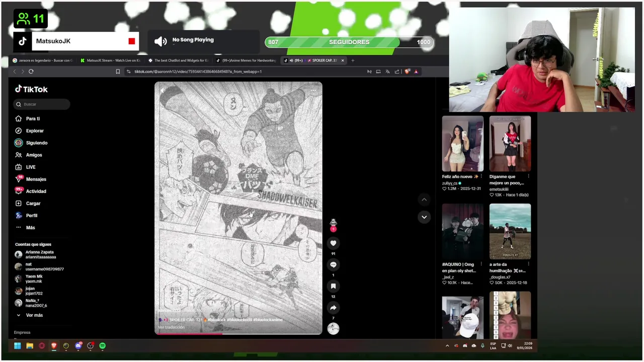Toggle video mute speaker icon

(163, 90)
